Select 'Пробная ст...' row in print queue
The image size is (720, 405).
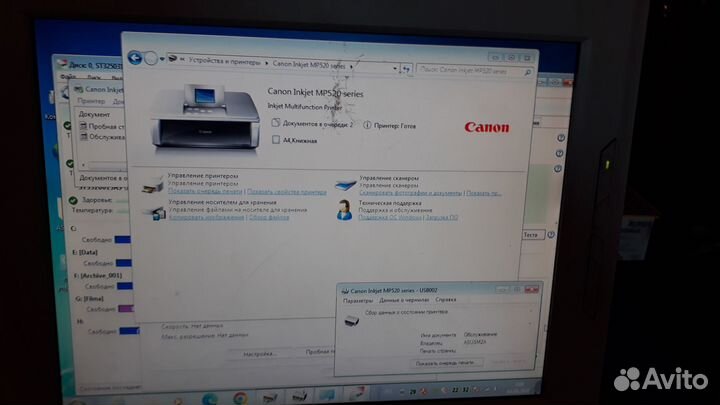[x=102, y=126]
